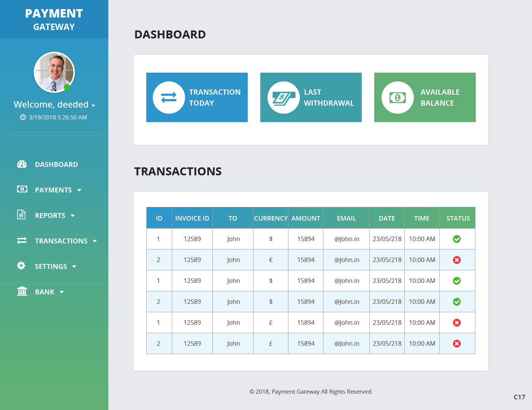532x410 pixels.
Task: Click the dashboard gauge icon in sidebar
Action: tap(22, 164)
